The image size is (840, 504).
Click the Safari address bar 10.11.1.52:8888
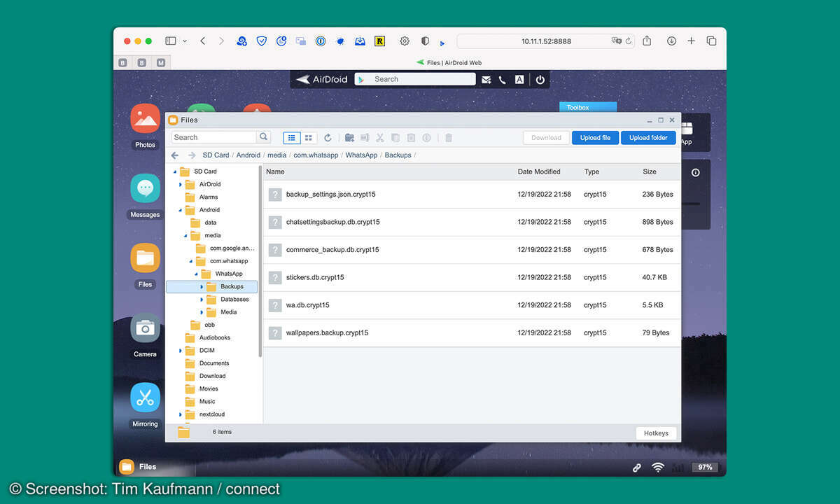point(546,41)
